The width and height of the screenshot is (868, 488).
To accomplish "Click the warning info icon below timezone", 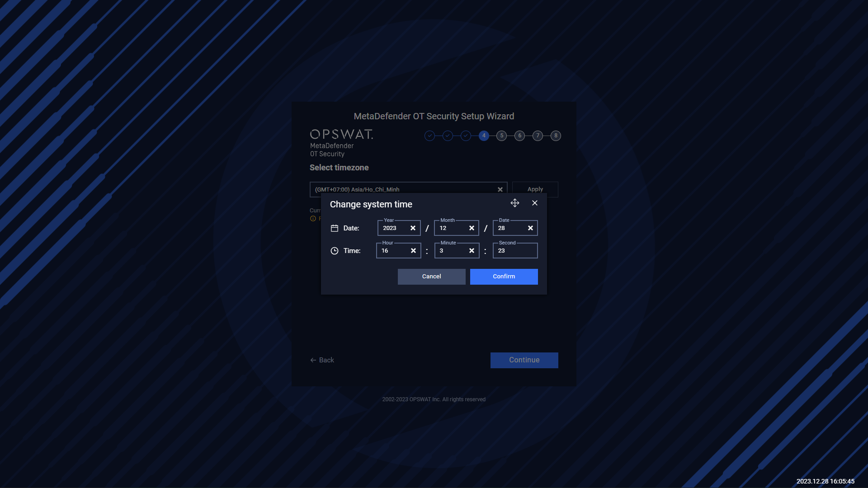I will (x=313, y=219).
